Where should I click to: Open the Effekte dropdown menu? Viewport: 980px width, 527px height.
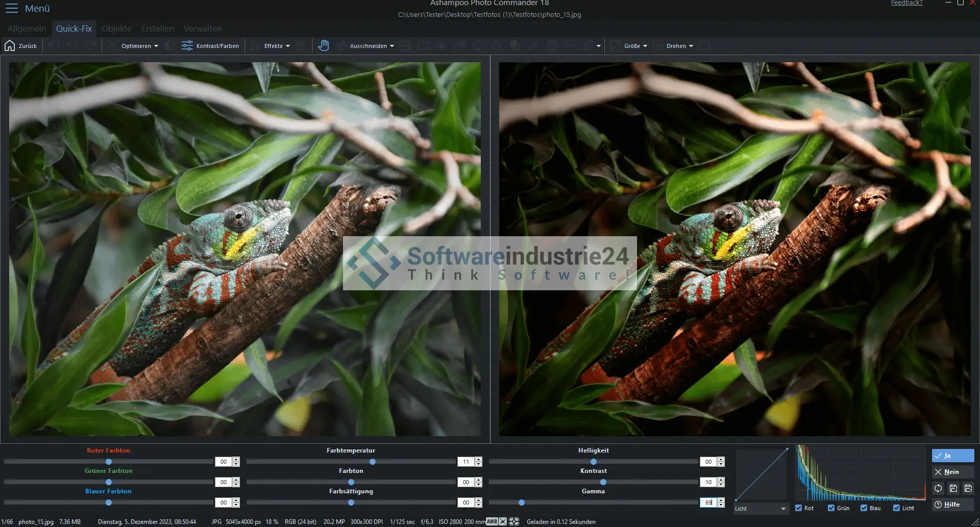coord(277,46)
